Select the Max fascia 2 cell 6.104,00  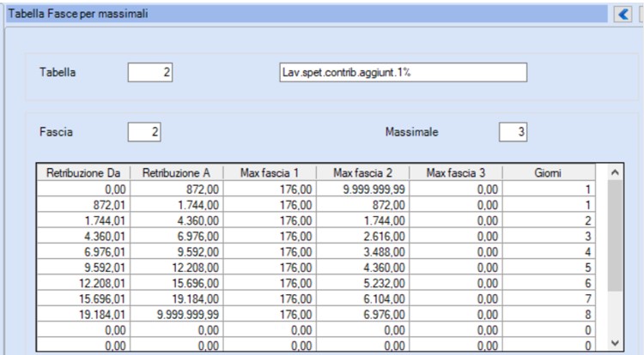click(362, 298)
